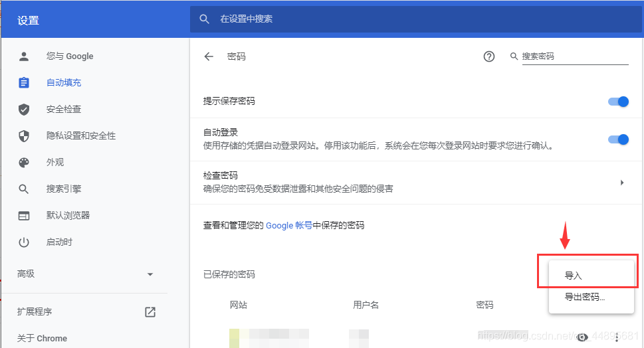Viewport: 644px width, 348px height.
Task: Toggle the 自动登录 switch
Action: [618, 139]
